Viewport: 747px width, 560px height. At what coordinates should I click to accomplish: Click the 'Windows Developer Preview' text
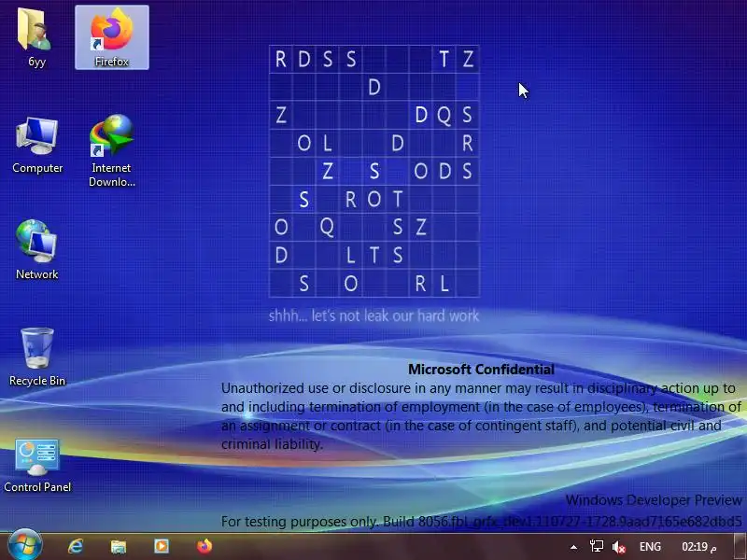point(654,500)
